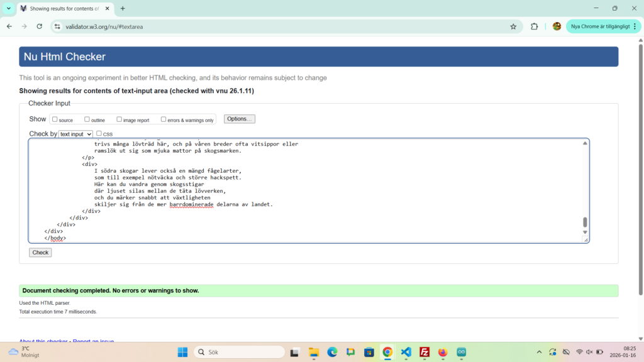Expand the tab search dropdown arrow
Image resolution: width=644 pixels, height=362 pixels.
tap(9, 8)
